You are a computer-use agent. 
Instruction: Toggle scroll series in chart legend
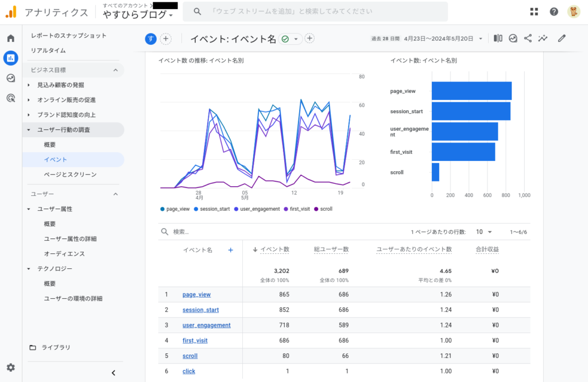(x=326, y=209)
